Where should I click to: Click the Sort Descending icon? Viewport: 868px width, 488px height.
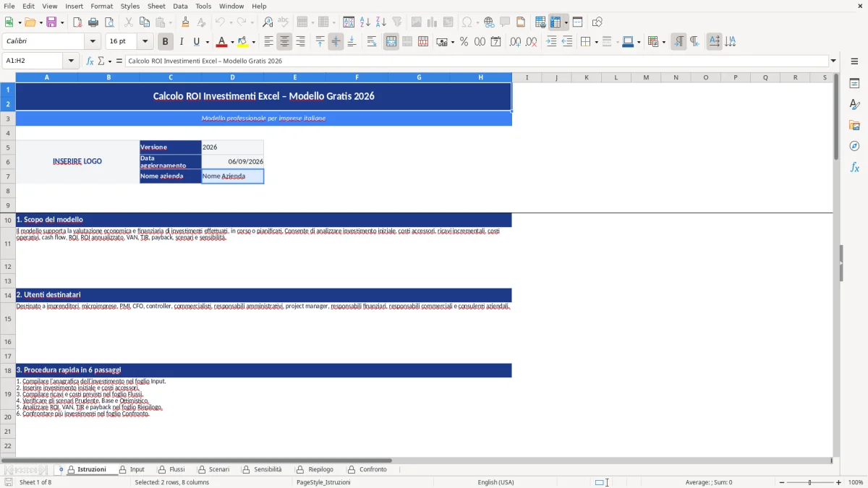381,22
